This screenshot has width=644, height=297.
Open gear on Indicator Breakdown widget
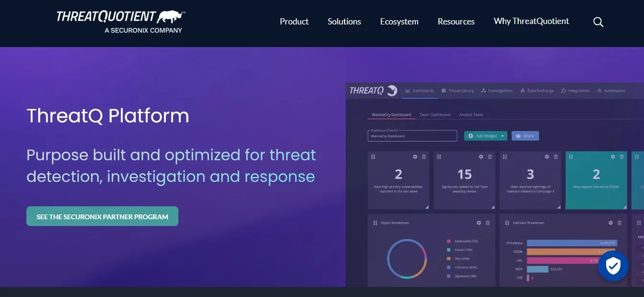point(610,223)
